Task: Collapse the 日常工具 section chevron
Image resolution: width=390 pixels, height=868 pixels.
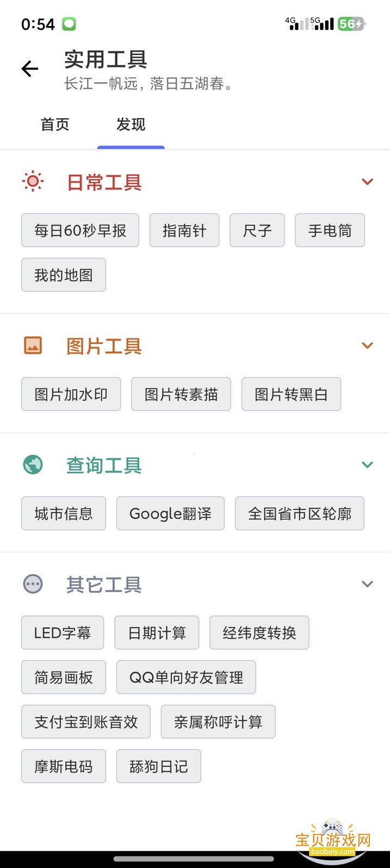Action: coord(368,182)
